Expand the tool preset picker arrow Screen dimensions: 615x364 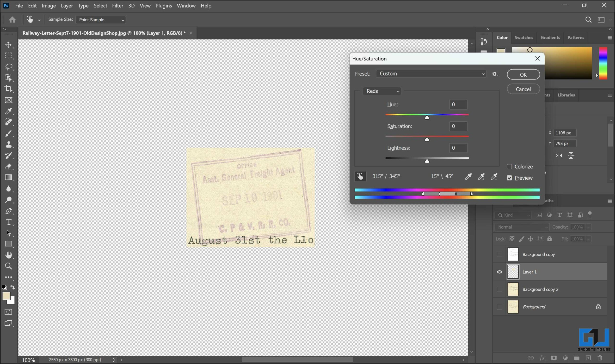pyautogui.click(x=39, y=20)
